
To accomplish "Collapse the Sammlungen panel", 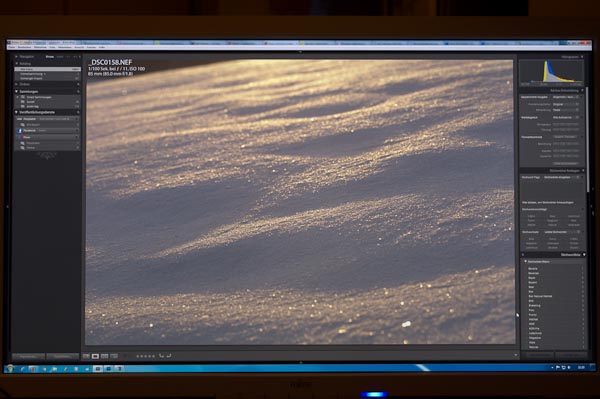I will pos(16,91).
